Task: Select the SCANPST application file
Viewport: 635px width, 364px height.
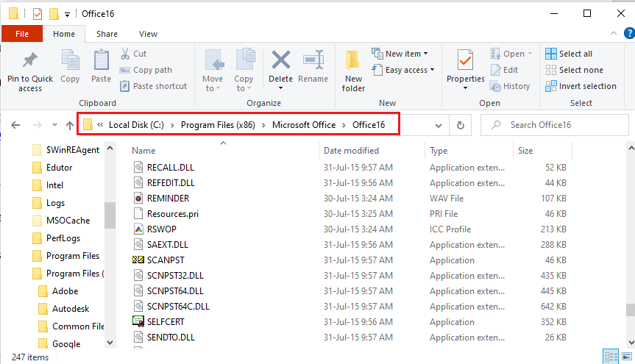Action: (166, 260)
